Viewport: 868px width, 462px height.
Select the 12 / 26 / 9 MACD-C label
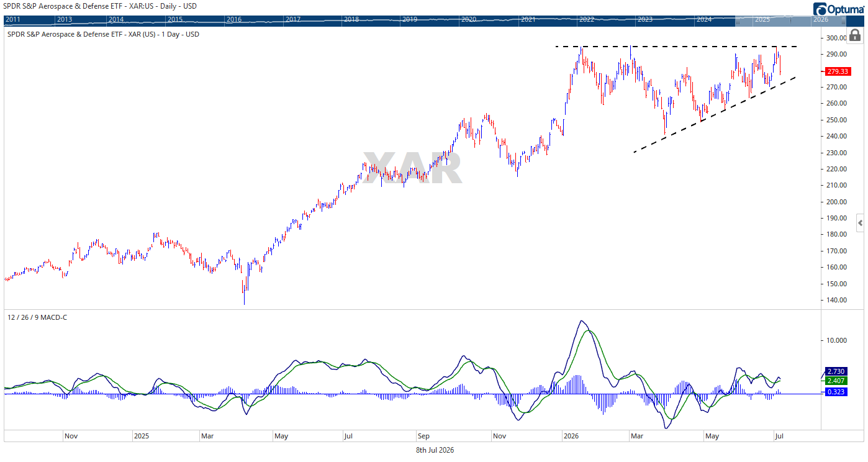[37, 318]
